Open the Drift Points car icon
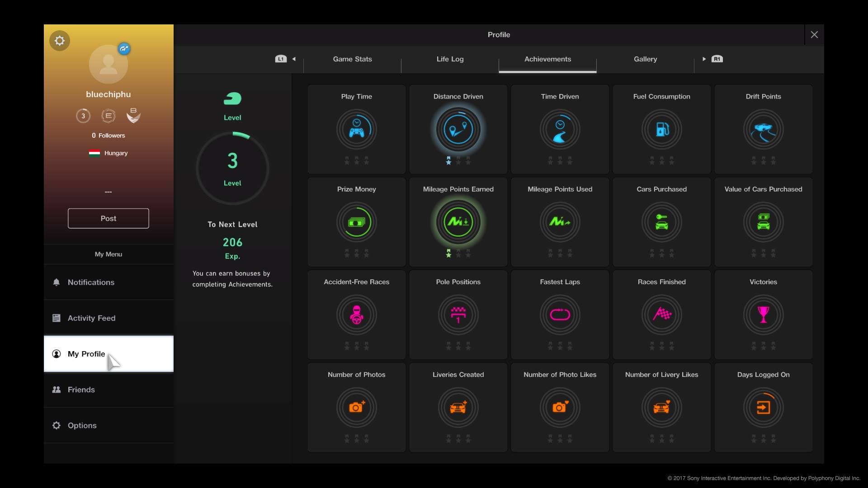868x488 pixels. 763,130
